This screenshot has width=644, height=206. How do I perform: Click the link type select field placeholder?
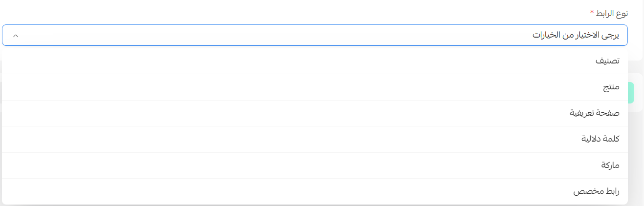pos(575,35)
